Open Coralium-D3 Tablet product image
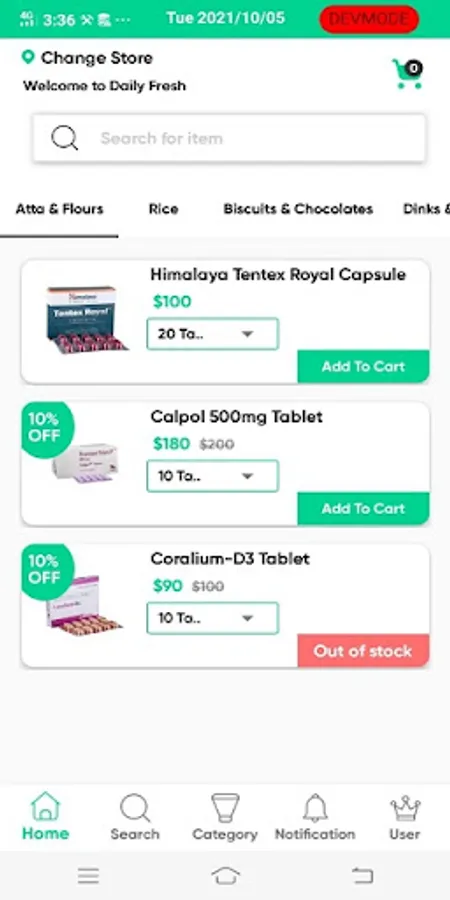Screen dimensions: 450x900 [x=84, y=606]
